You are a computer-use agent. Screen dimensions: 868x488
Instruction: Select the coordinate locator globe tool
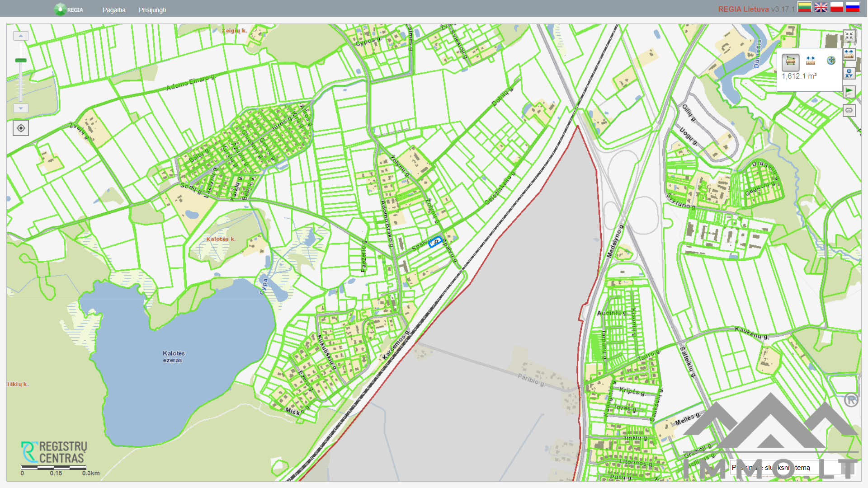point(831,61)
